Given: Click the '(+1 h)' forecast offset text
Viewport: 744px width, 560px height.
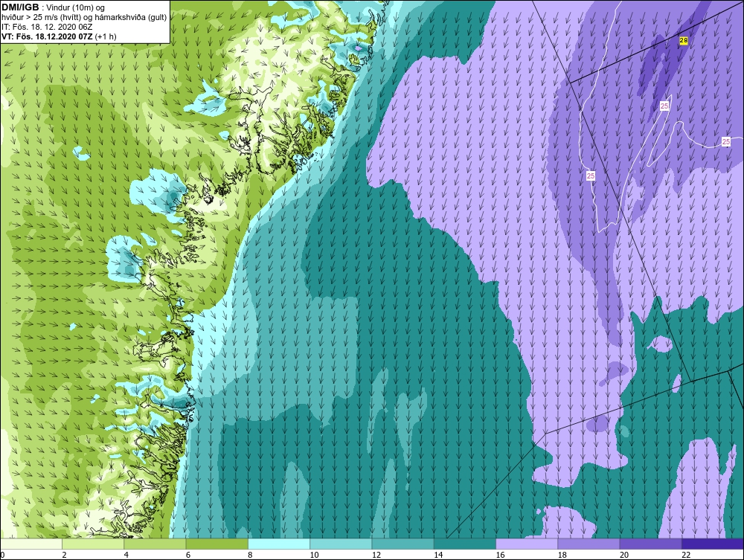Looking at the screenshot, I should point(106,36).
